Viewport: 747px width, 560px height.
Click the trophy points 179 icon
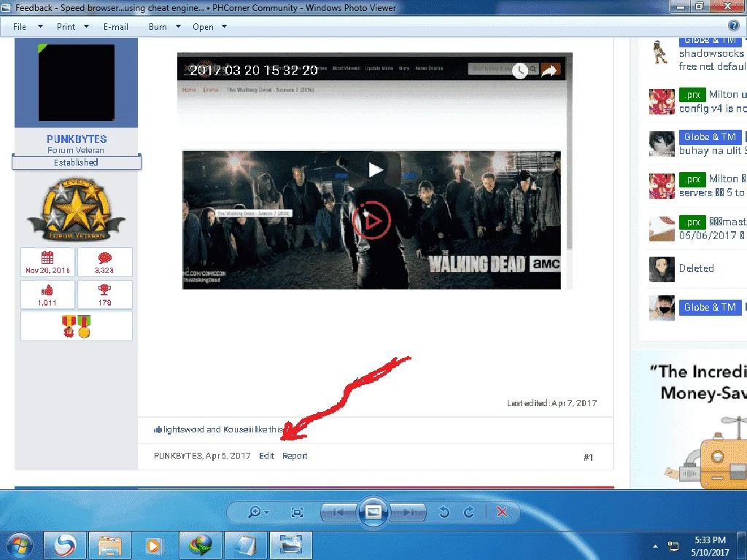[105, 290]
